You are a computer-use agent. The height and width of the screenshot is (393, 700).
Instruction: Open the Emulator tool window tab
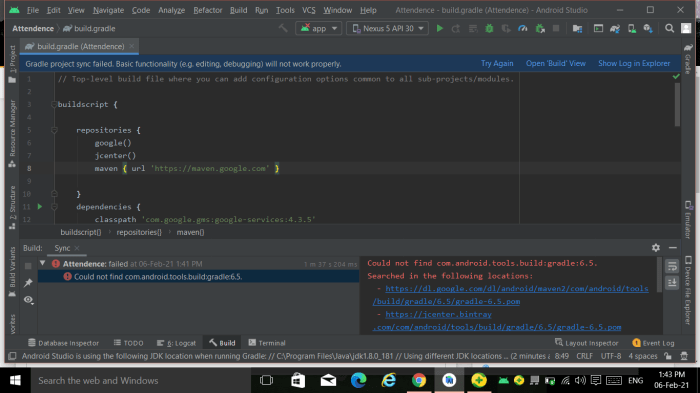(688, 220)
